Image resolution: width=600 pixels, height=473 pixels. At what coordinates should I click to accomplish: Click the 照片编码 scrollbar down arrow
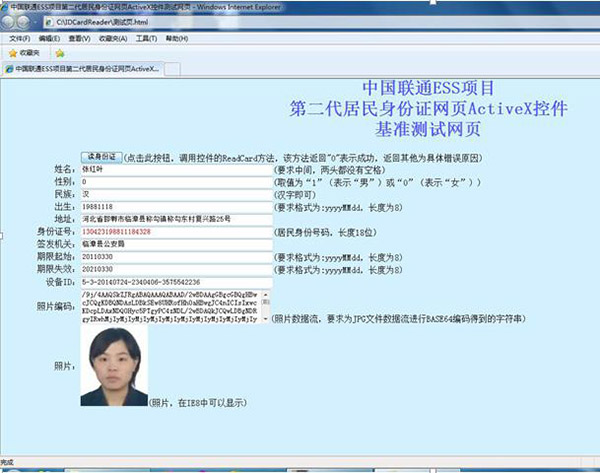click(x=266, y=319)
